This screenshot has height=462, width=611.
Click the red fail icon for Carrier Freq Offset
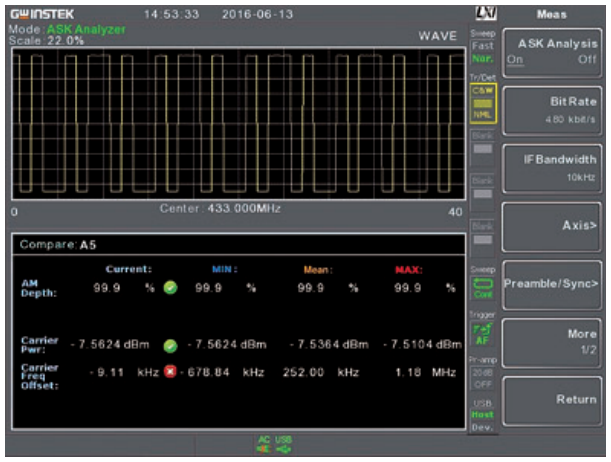pos(170,372)
